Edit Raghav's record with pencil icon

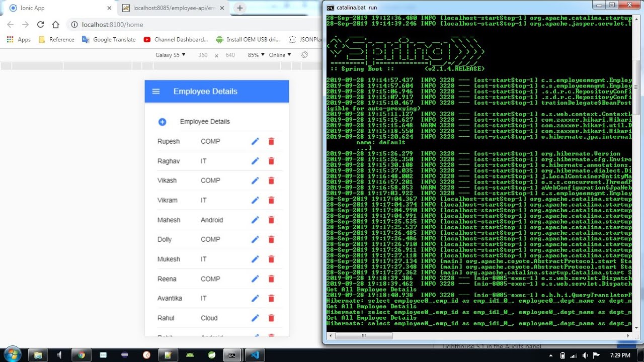coord(255,161)
